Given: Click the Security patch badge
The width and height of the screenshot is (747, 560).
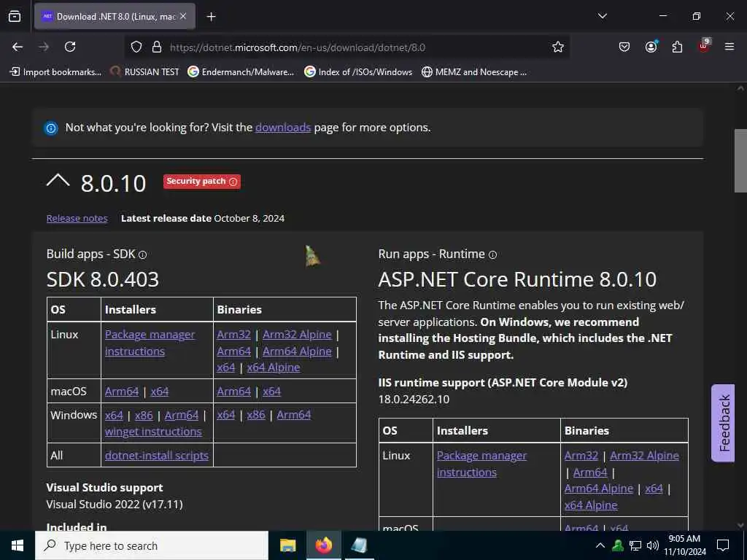Looking at the screenshot, I should pyautogui.click(x=202, y=182).
